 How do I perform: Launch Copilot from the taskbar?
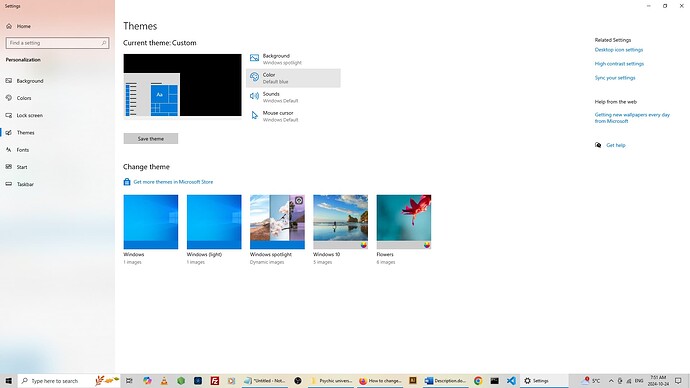[147, 381]
